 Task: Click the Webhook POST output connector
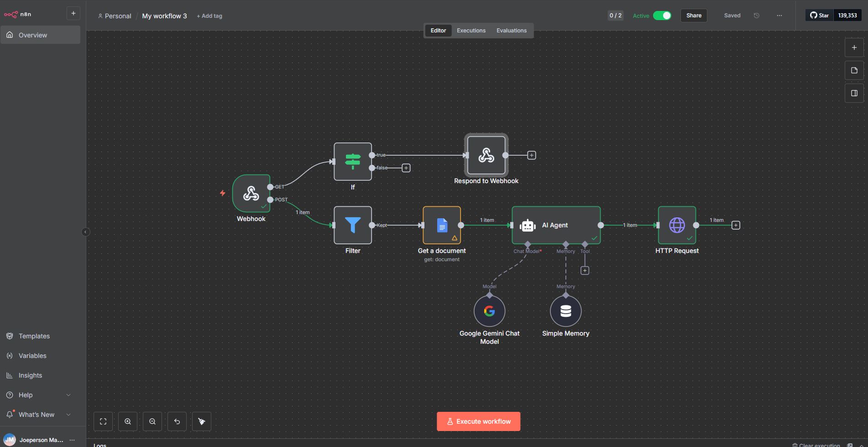[x=270, y=200]
